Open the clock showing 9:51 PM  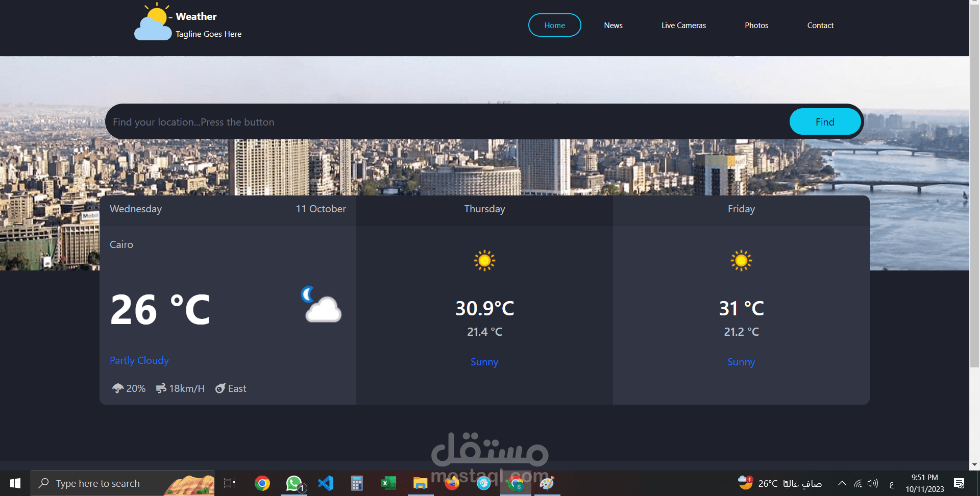[925, 483]
